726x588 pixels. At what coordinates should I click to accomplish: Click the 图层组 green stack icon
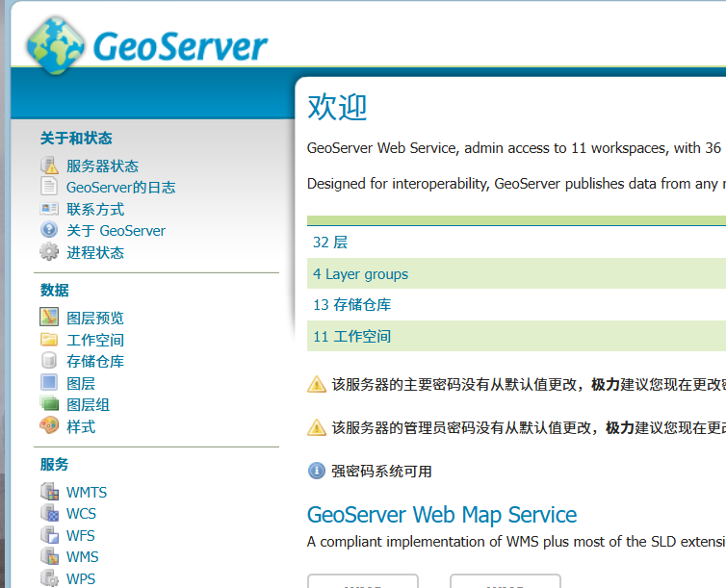pyautogui.click(x=49, y=403)
